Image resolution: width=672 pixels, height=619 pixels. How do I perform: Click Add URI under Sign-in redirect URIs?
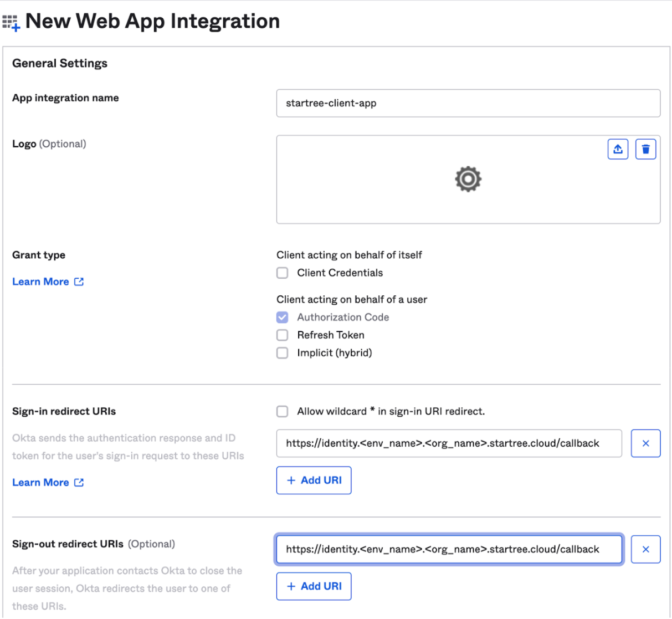(314, 480)
